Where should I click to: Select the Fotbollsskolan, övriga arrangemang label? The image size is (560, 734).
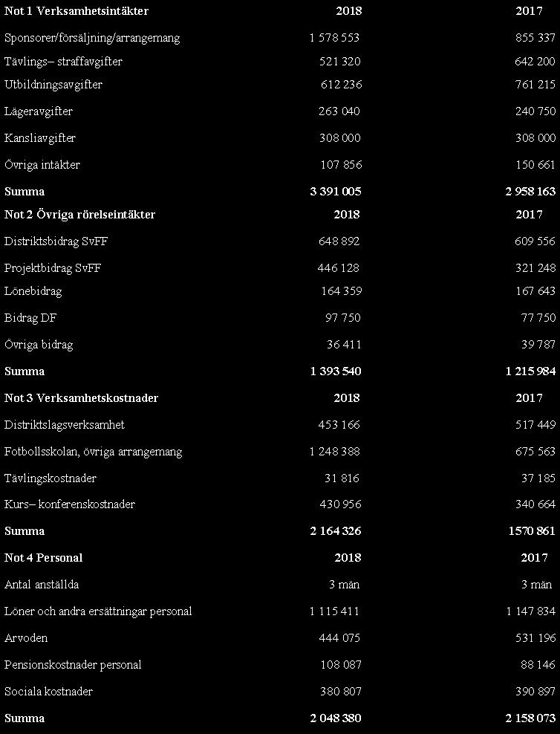tap(93, 452)
